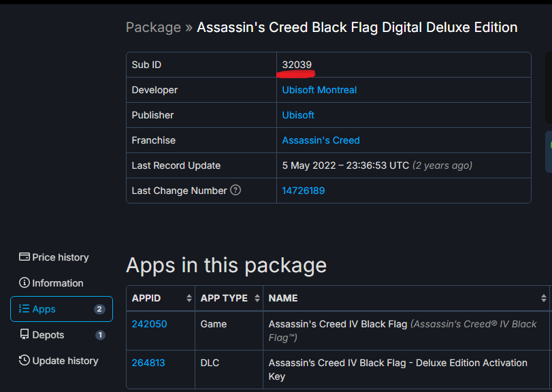Click the Apps list icon

[x=24, y=308]
